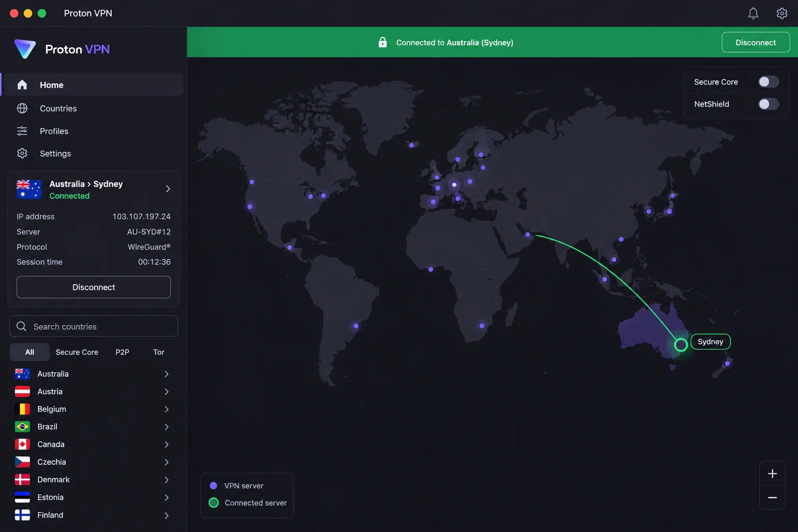Click the Austria flag icon

[22, 392]
